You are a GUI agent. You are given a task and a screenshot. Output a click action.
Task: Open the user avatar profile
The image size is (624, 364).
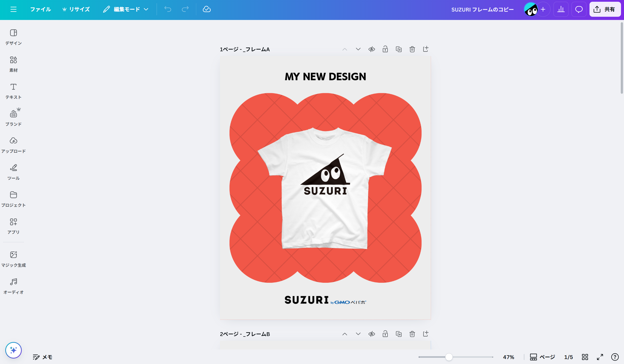(530, 9)
